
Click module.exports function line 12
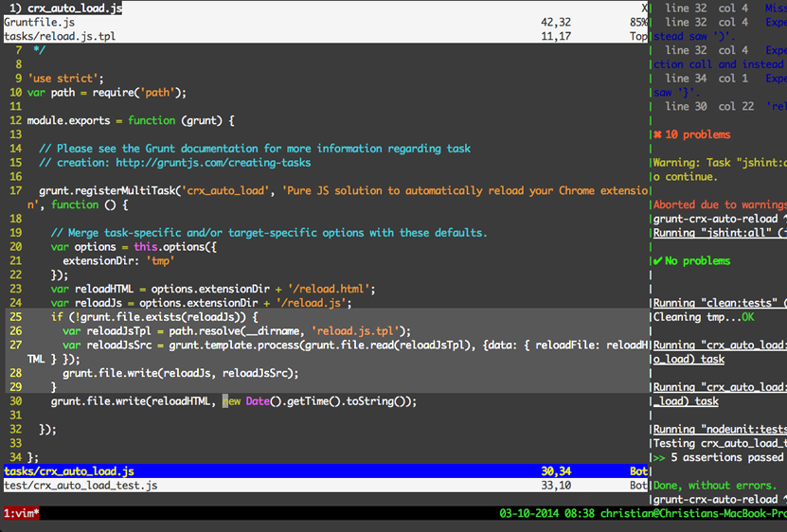pyautogui.click(x=131, y=120)
